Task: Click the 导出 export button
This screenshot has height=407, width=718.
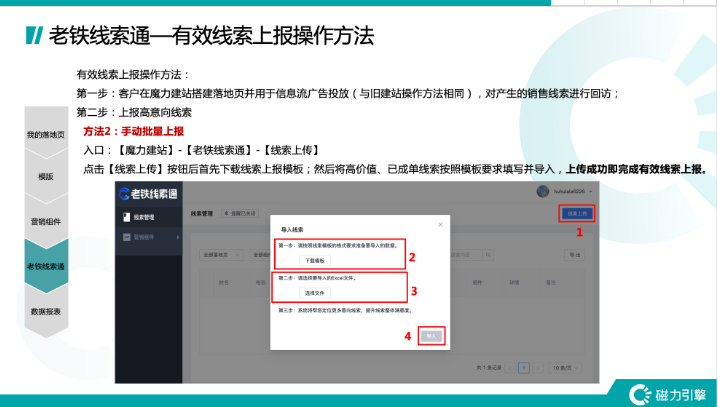Action: [x=575, y=255]
